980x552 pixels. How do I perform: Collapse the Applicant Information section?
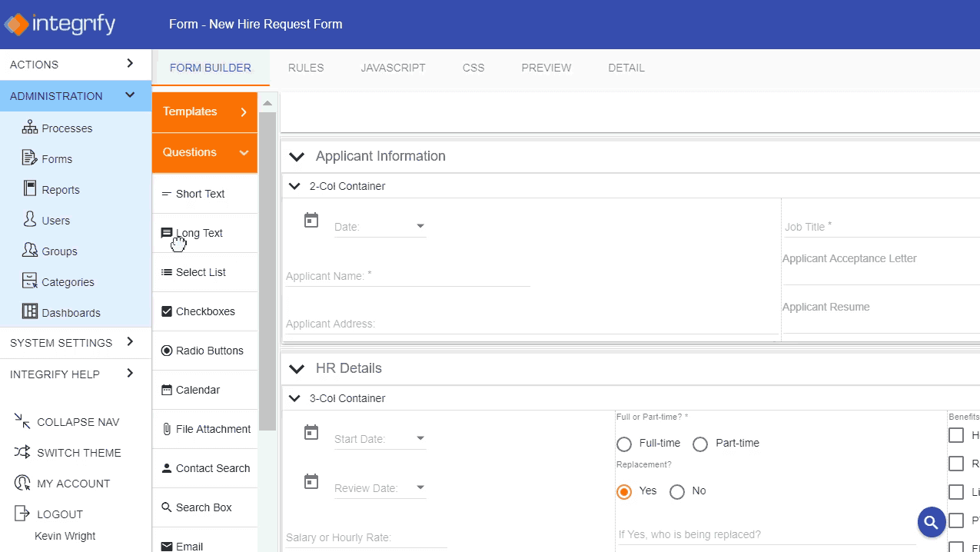296,157
